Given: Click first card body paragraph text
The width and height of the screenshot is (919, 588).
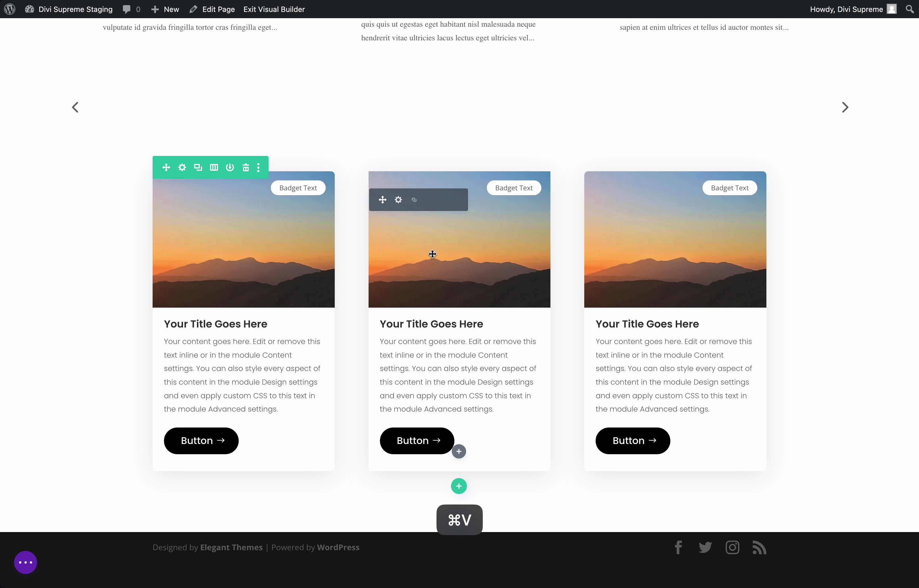Looking at the screenshot, I should coord(242,375).
